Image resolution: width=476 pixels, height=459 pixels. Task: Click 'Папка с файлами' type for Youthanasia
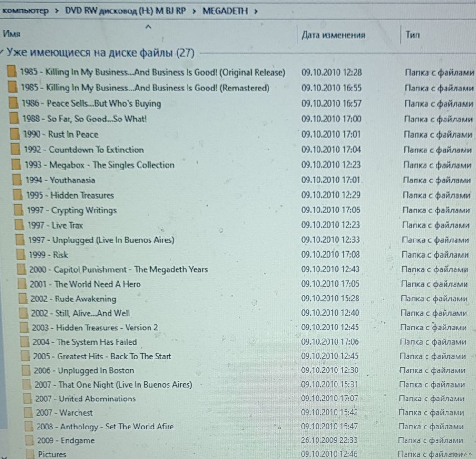[437, 180]
